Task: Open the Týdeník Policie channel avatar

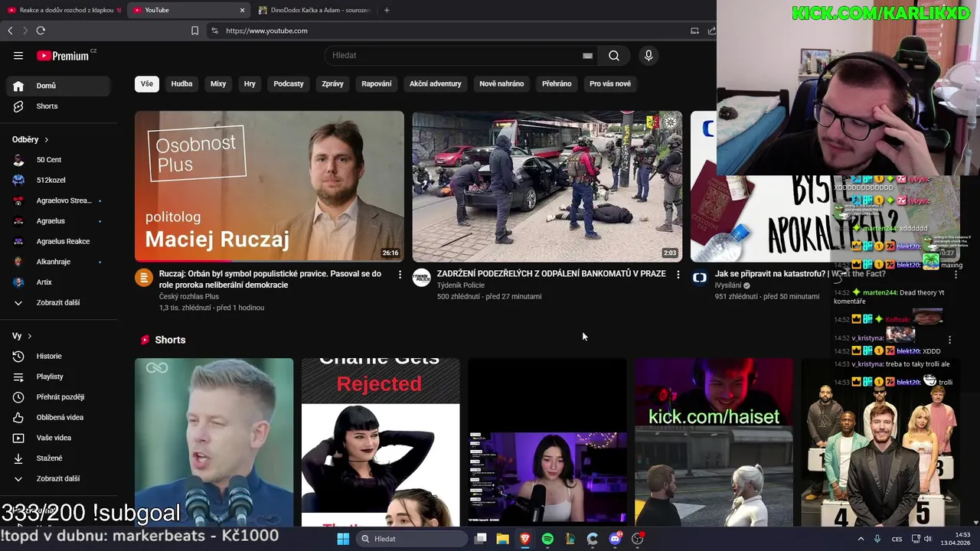Action: (x=422, y=277)
